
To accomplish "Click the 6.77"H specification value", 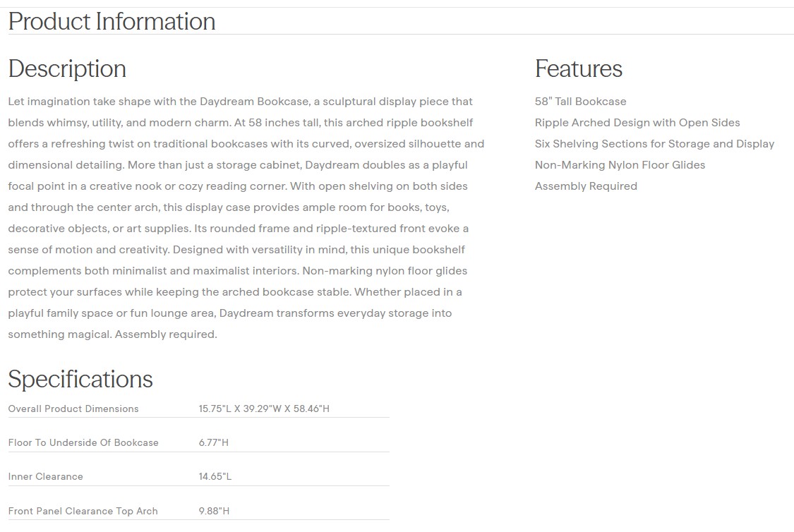I will (214, 442).
